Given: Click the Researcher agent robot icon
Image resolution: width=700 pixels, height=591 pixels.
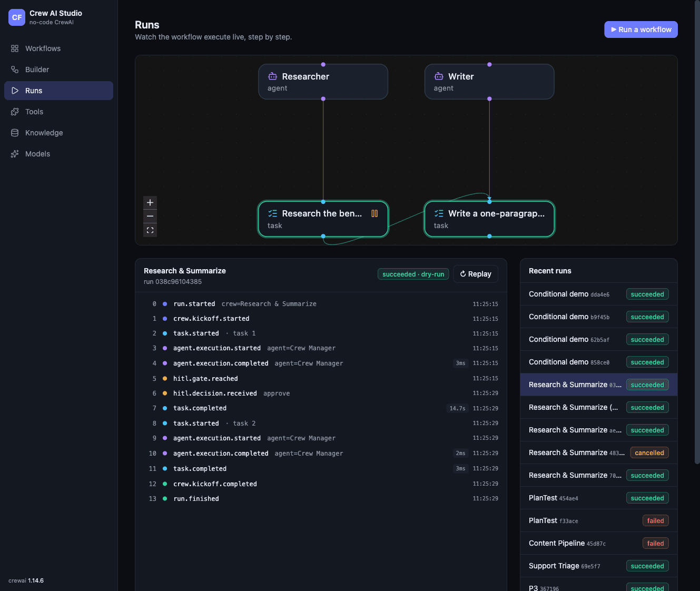Looking at the screenshot, I should 272,76.
